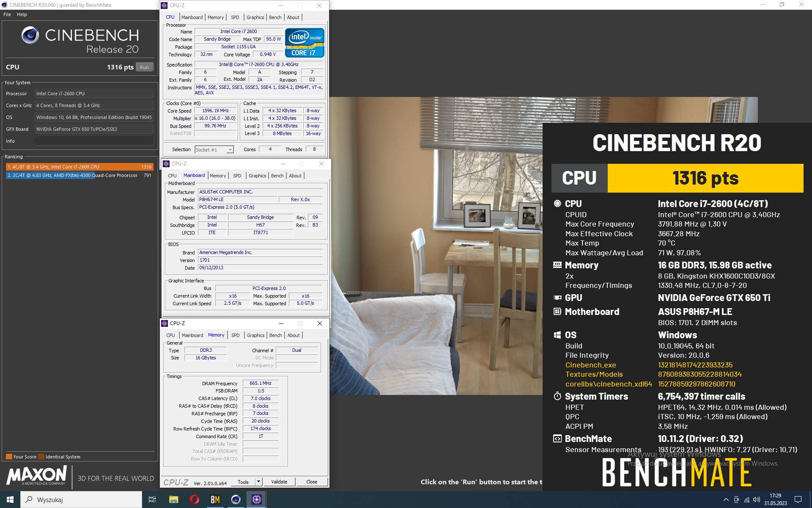Select SPD tab in top CPU-Z window
The height and width of the screenshot is (508, 812).
[x=235, y=17]
